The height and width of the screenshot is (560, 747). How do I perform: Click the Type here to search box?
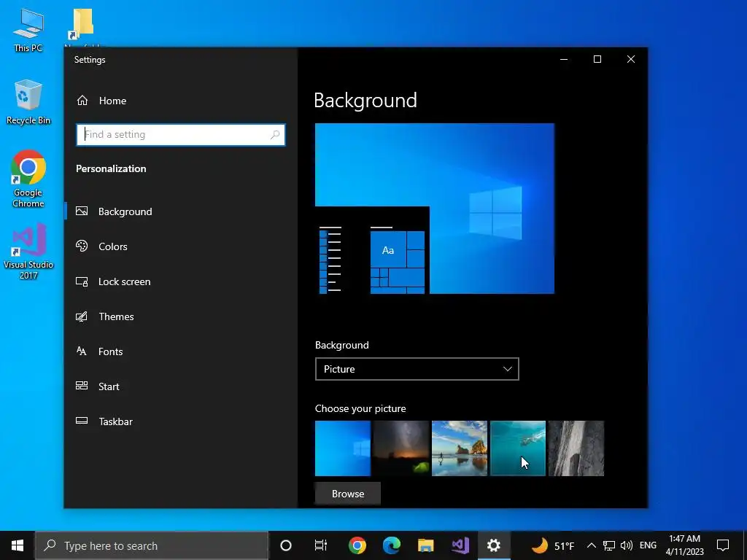click(152, 545)
